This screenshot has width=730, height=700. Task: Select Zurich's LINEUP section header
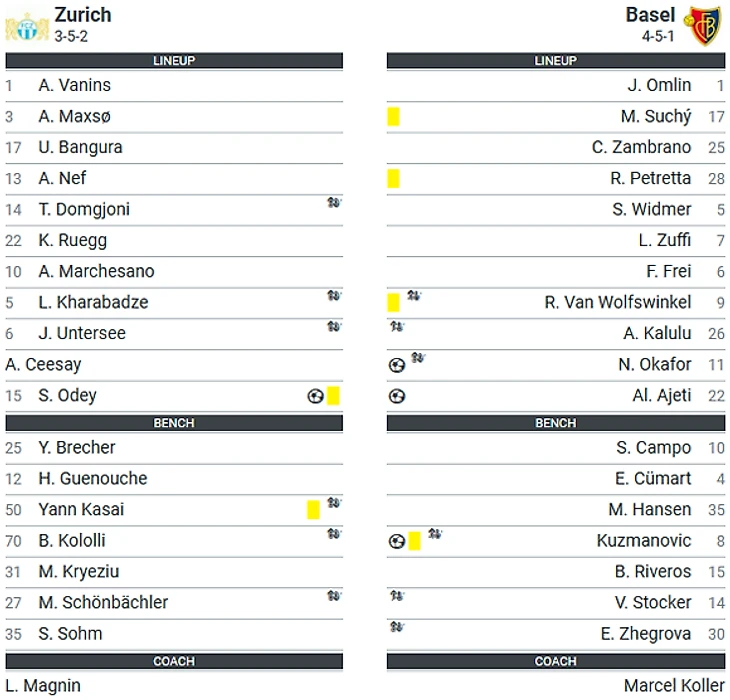(x=174, y=61)
